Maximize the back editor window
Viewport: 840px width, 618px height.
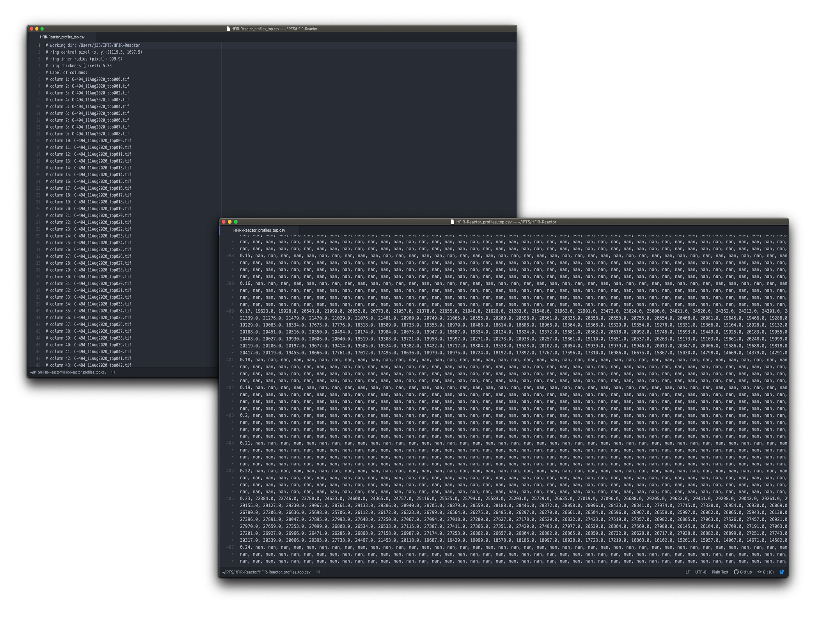point(42,29)
